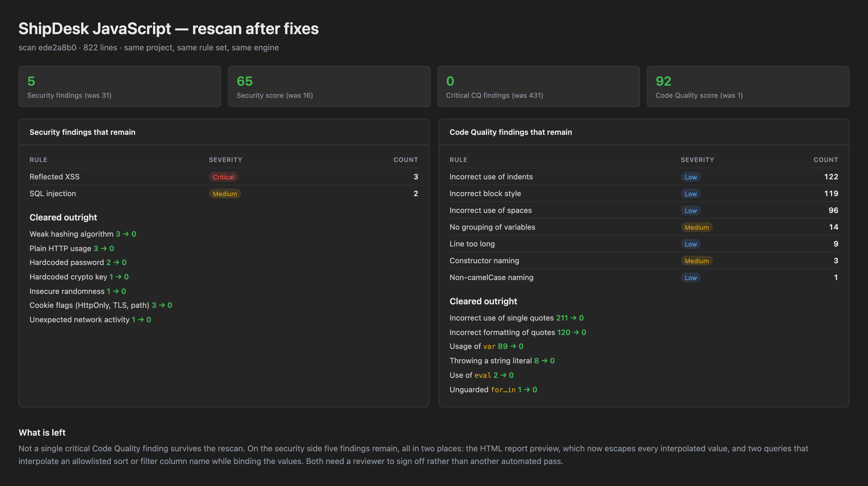Click the count 14 for variable grouping
Image resolution: width=868 pixels, height=486 pixels.
pos(834,227)
